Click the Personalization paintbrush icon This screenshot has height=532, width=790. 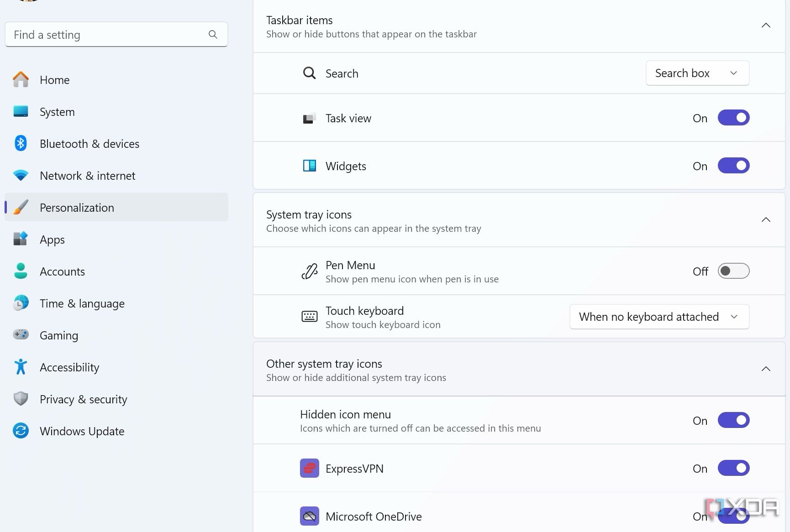point(21,207)
